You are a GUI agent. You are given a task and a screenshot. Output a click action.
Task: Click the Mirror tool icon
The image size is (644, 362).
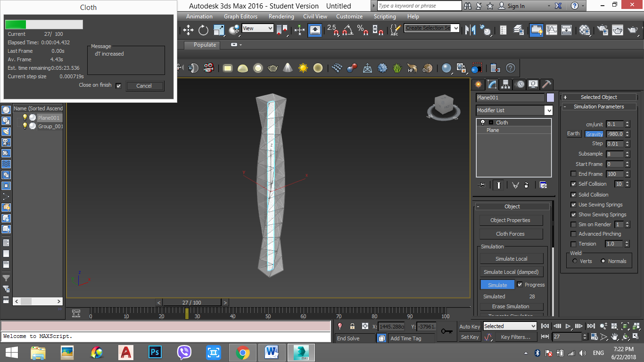click(x=470, y=30)
